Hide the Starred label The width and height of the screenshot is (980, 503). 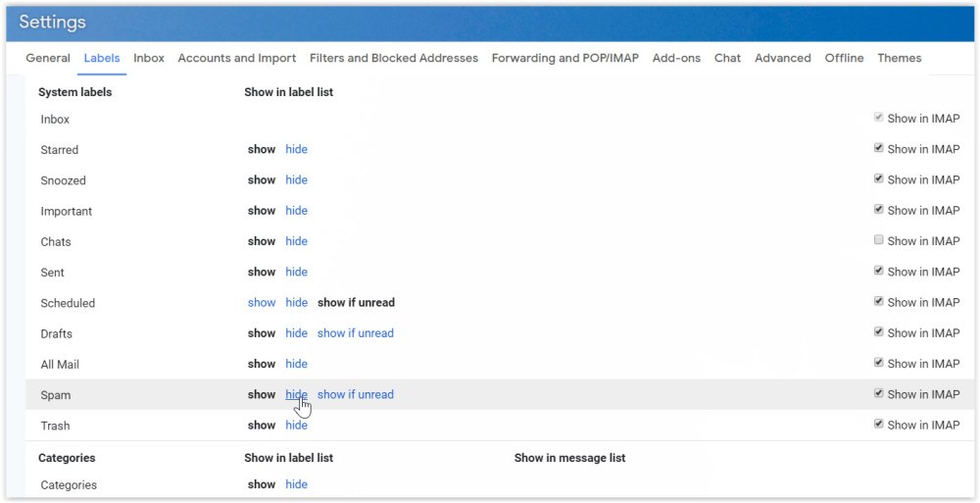pos(296,149)
